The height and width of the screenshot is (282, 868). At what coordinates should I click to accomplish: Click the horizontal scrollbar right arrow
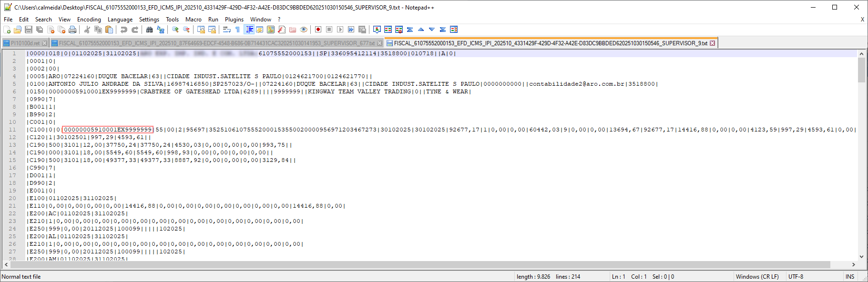pyautogui.click(x=854, y=264)
